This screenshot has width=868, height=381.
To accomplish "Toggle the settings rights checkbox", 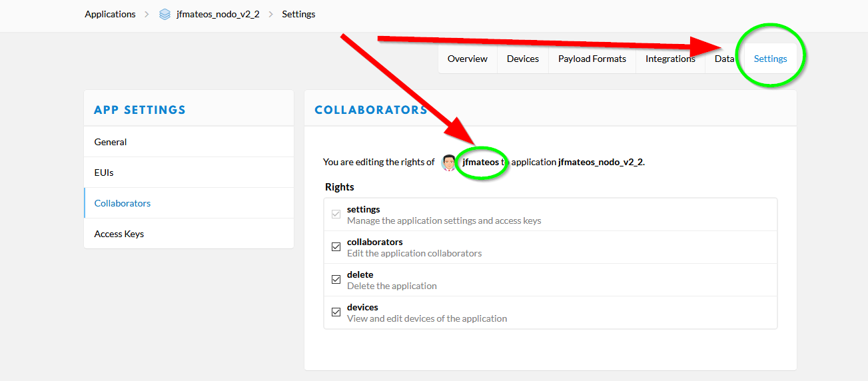I will point(336,214).
